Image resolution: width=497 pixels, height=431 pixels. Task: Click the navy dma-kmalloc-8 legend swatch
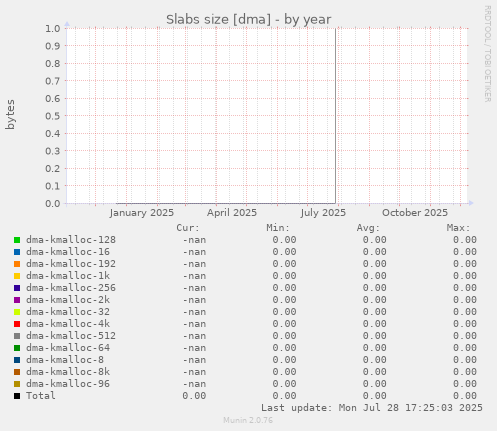tap(17, 360)
